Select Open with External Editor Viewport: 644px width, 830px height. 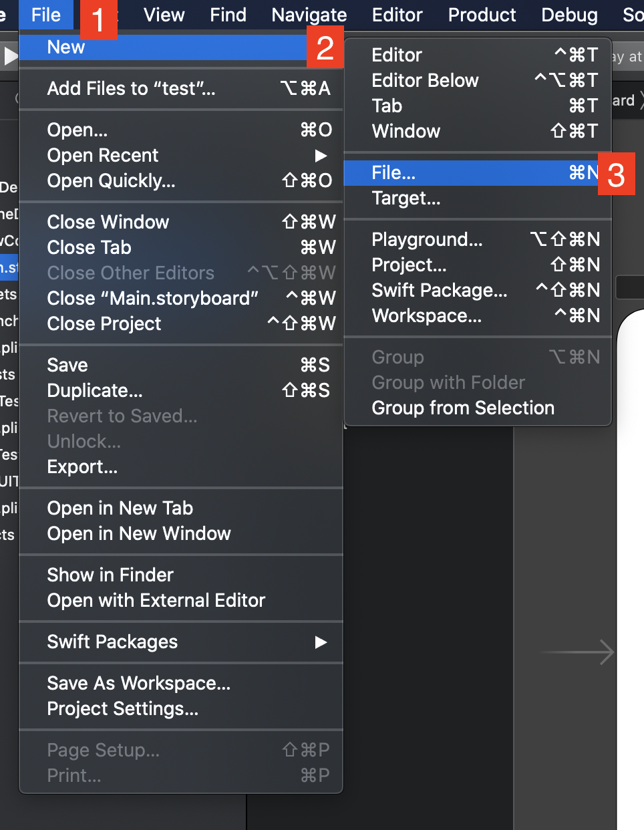coord(181,600)
